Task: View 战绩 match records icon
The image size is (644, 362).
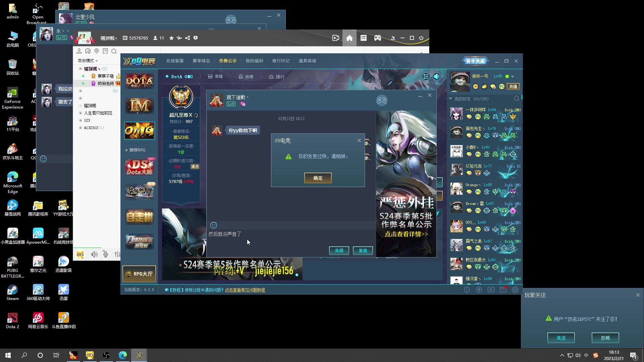Action: pos(246,76)
